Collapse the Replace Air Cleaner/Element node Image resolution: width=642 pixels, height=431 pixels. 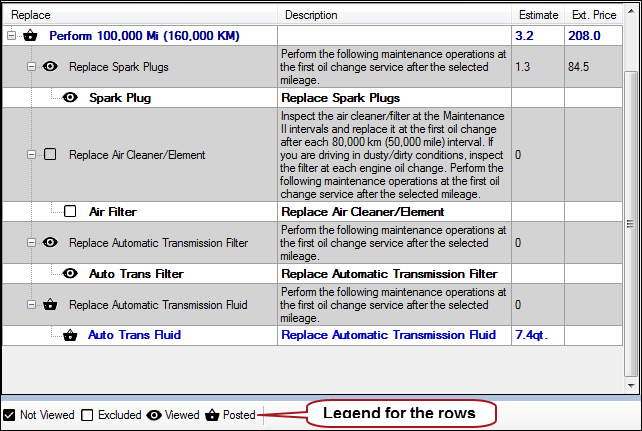click(x=31, y=155)
